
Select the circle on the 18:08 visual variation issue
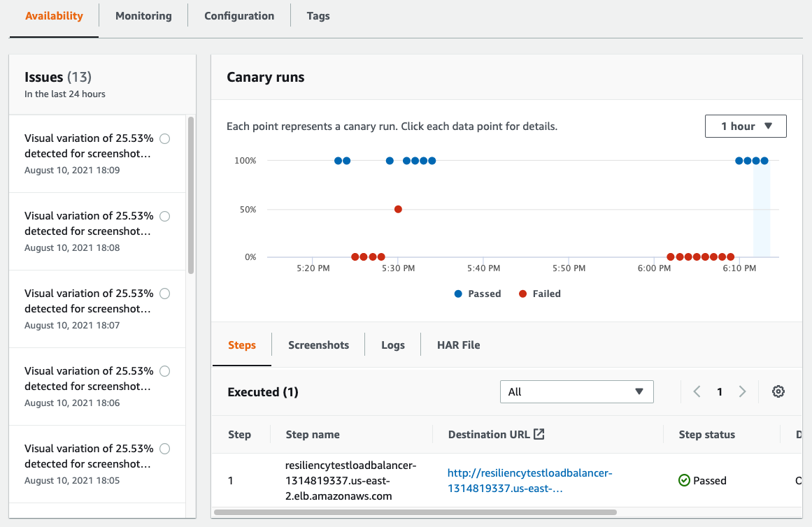[x=164, y=216]
